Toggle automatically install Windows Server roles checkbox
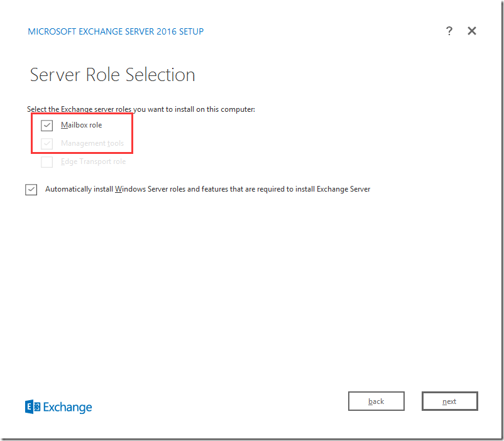 pos(31,189)
